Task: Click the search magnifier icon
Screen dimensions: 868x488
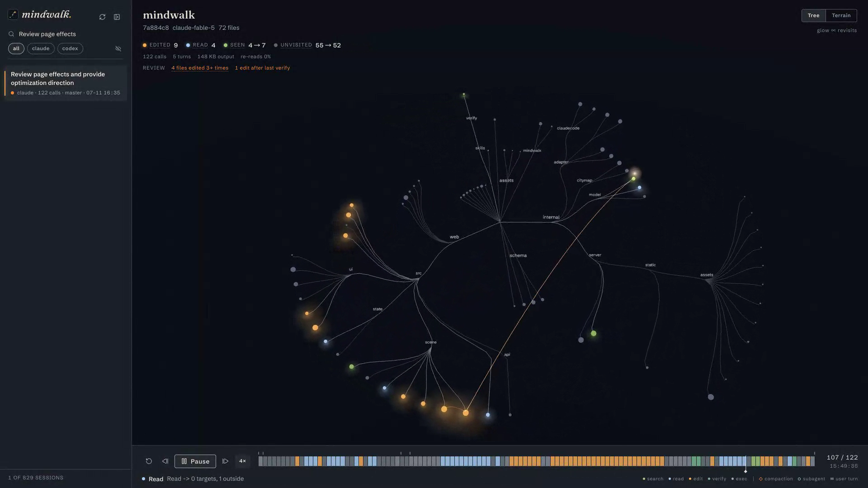Action: click(x=11, y=34)
